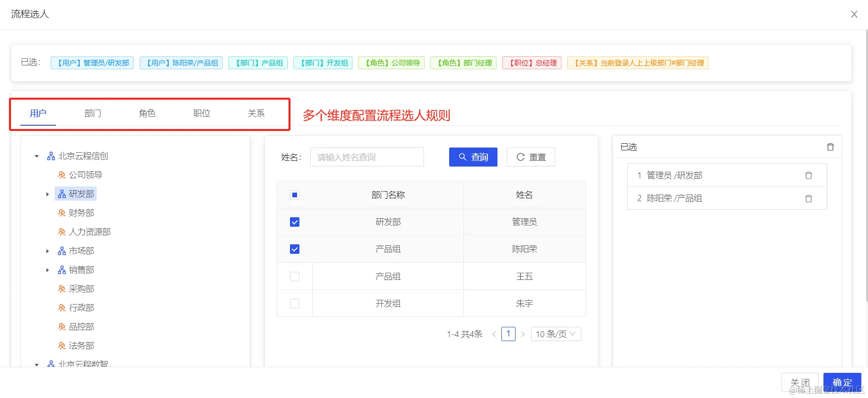Select 财务部 in the department tree
The width and height of the screenshot is (868, 398).
81,213
